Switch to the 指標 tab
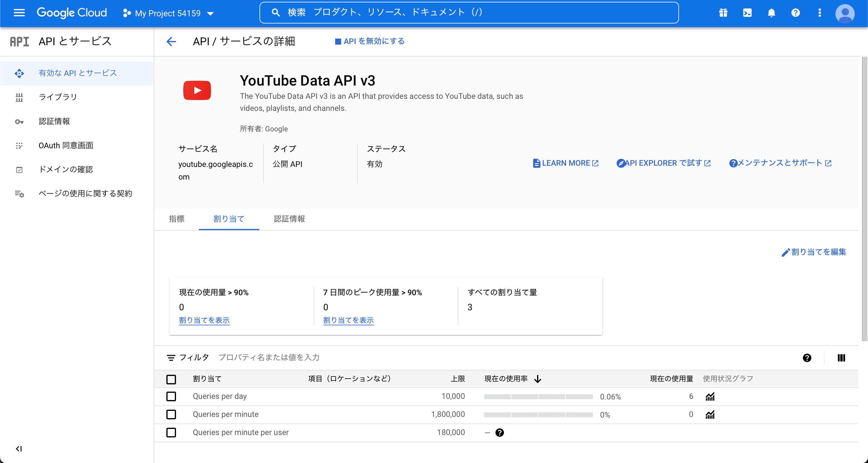 pyautogui.click(x=177, y=219)
